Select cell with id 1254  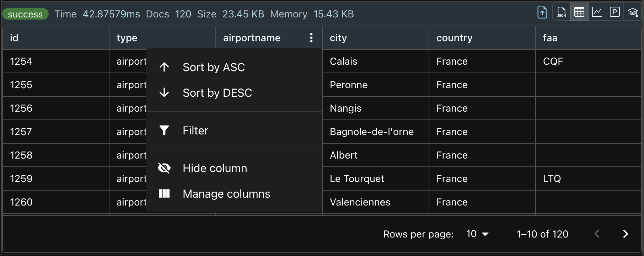pos(56,61)
